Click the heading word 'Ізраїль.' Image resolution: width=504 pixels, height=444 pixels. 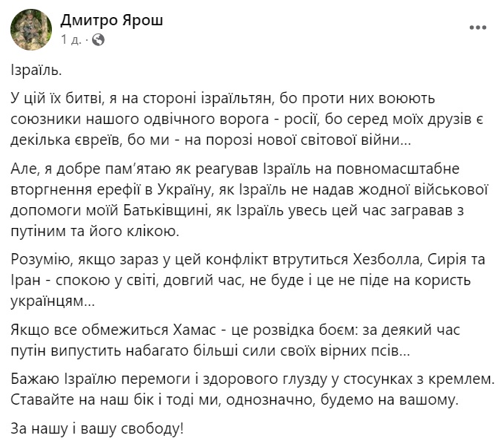[x=36, y=70]
